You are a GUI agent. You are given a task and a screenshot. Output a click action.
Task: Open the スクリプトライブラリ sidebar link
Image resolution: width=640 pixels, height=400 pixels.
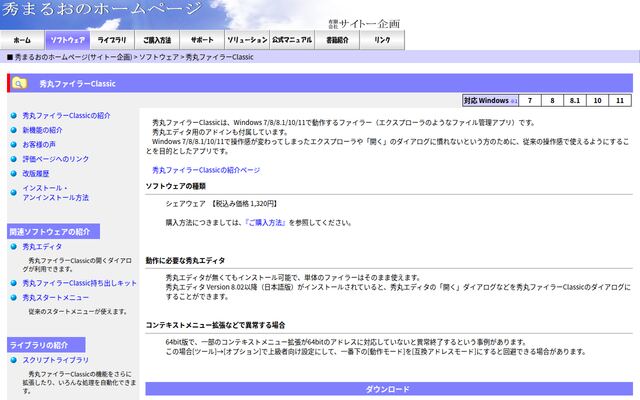56,360
